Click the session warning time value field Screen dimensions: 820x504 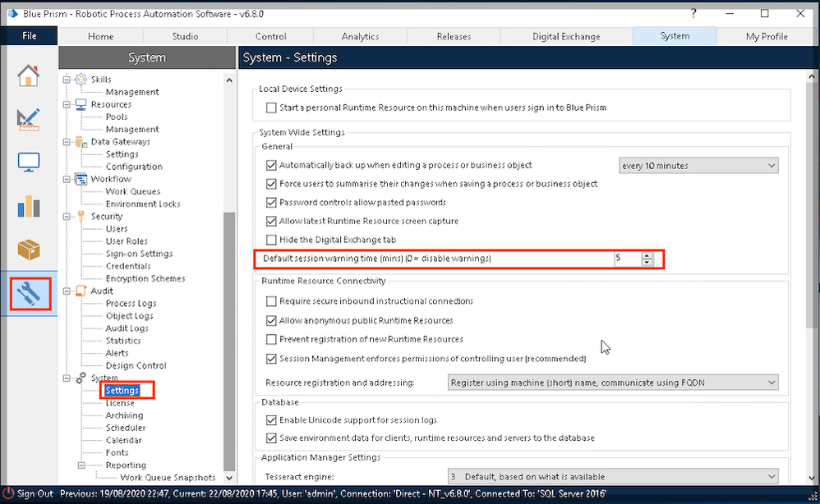628,259
